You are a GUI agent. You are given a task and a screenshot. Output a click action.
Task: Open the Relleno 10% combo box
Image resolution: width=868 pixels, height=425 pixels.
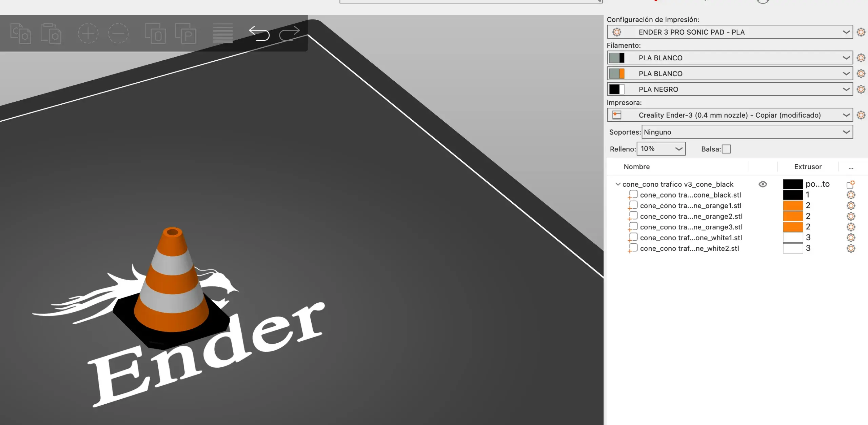(x=661, y=149)
